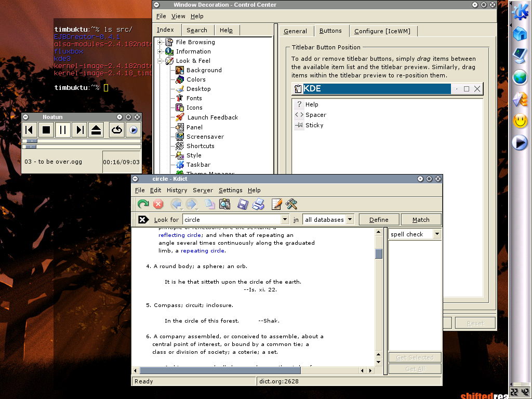Open Kdict configure tools icon
The image size is (532, 399).
[x=291, y=204]
